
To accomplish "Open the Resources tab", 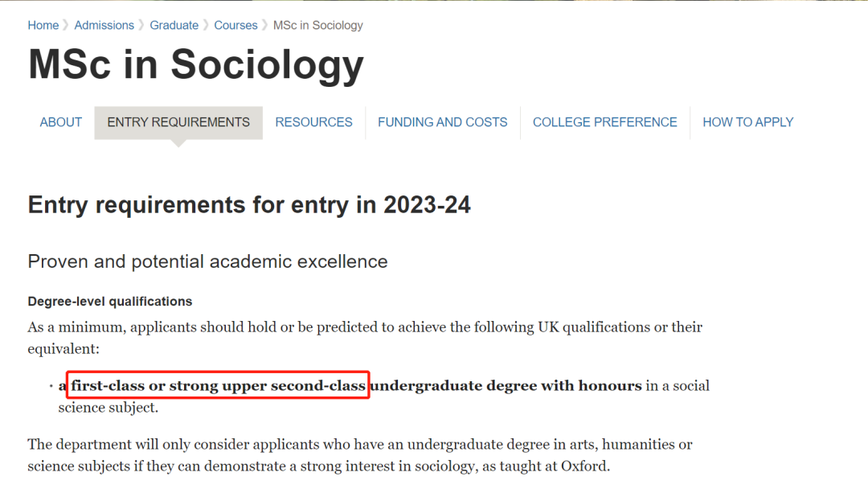I will coord(313,122).
